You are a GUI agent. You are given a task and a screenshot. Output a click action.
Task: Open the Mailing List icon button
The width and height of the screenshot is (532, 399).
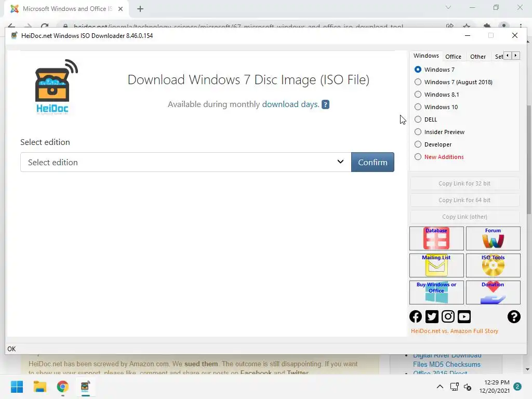tap(436, 265)
